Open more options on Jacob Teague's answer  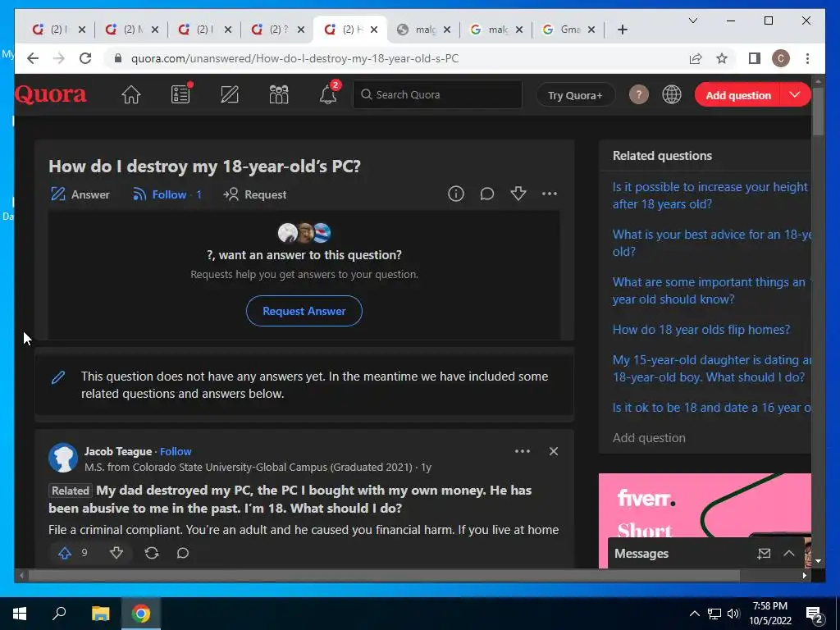coord(523,451)
